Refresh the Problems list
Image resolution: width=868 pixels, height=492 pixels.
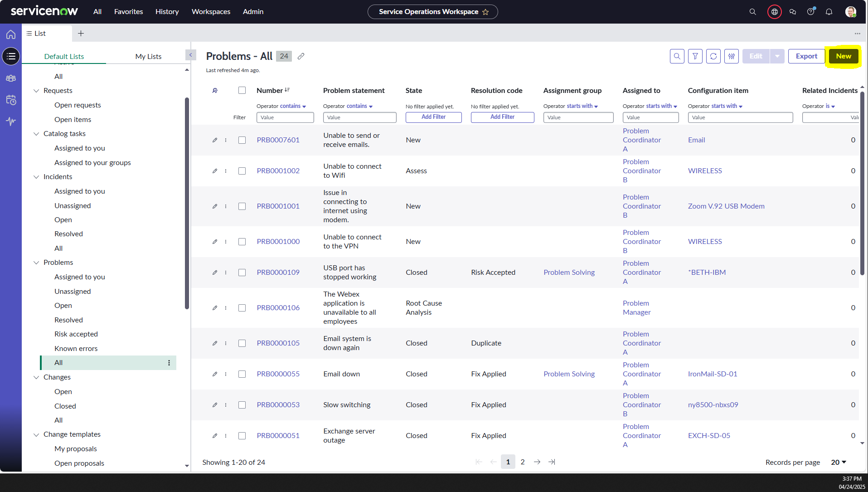click(x=713, y=56)
